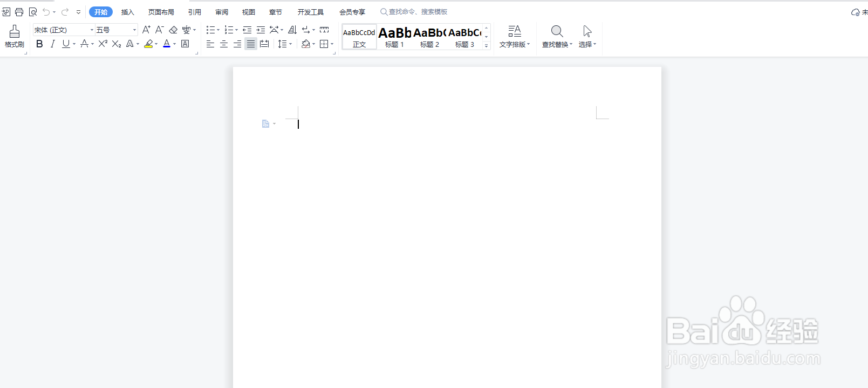Toggle center alignment
Viewport: 868px width, 388px height.
[x=224, y=44]
